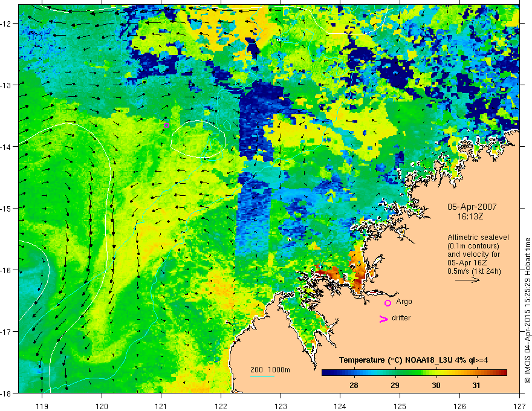The image size is (532, 411).
Task: Click the colorbar tick label '30'
Action: (436, 385)
